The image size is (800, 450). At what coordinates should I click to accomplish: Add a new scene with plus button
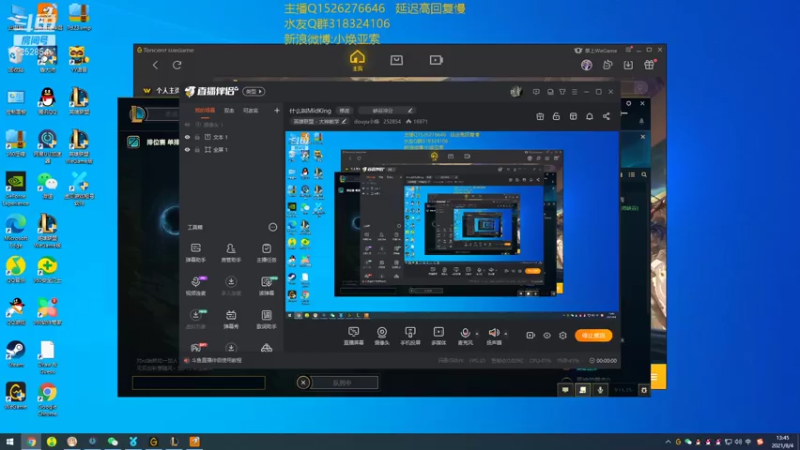pyautogui.click(x=277, y=110)
